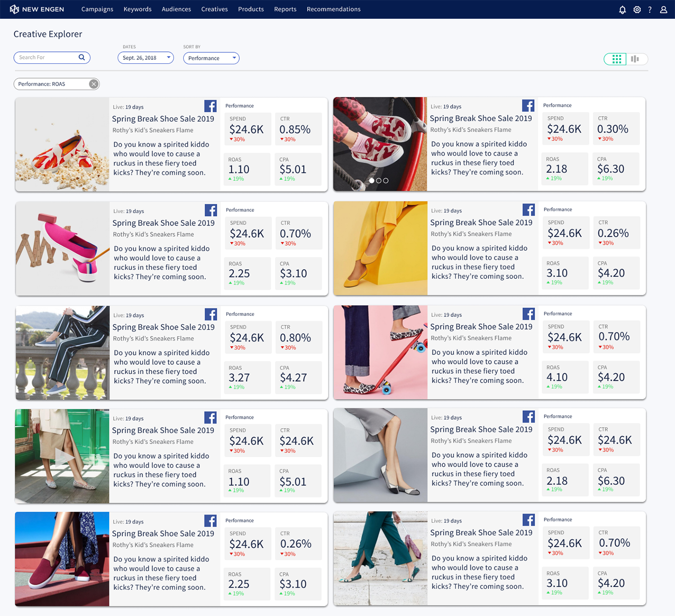Click the 0.85% CTR value
Viewport: 675px width, 616px height.
tap(295, 130)
